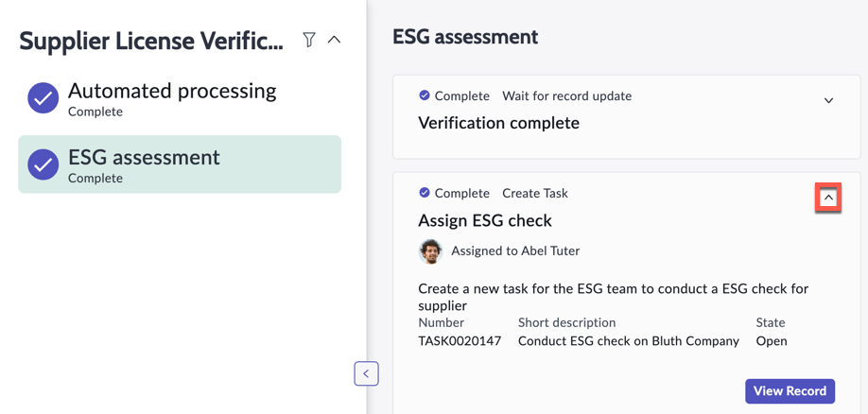
Task: Click the Short description column header
Action: coord(566,322)
